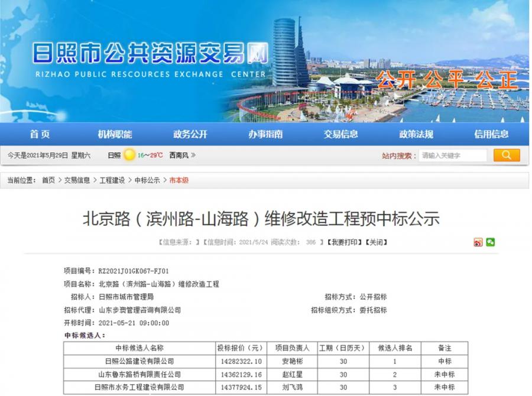Click the red 市本级 breadcrumb link

tap(179, 180)
